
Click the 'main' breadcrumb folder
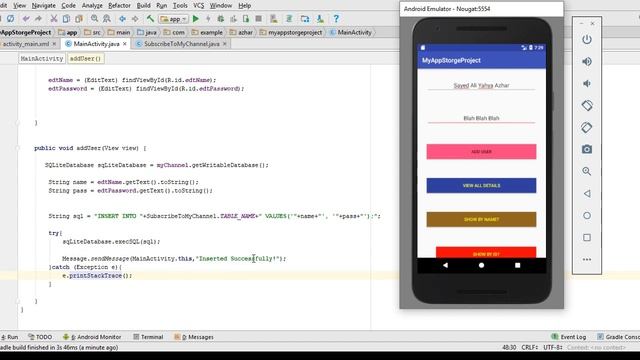click(119, 32)
